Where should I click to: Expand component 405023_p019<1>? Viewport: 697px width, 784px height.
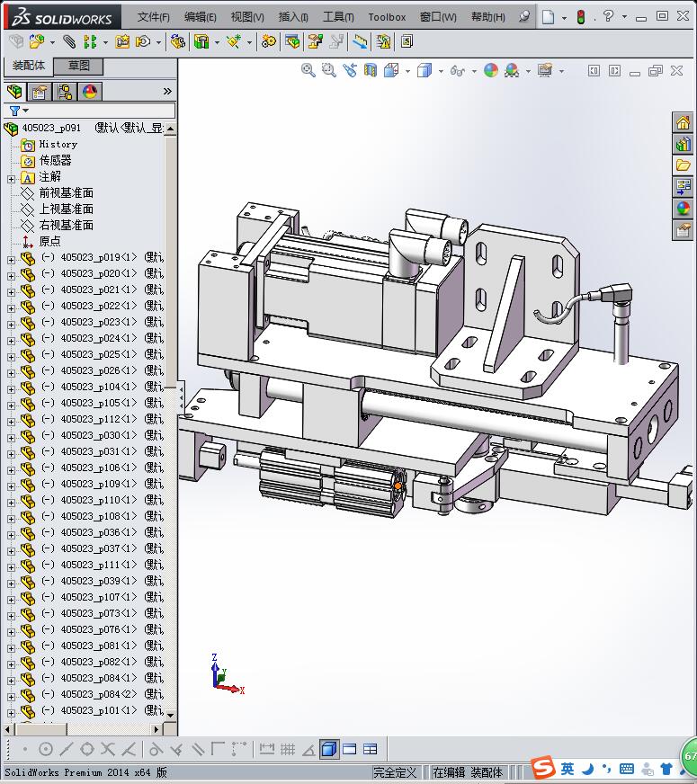11,260
